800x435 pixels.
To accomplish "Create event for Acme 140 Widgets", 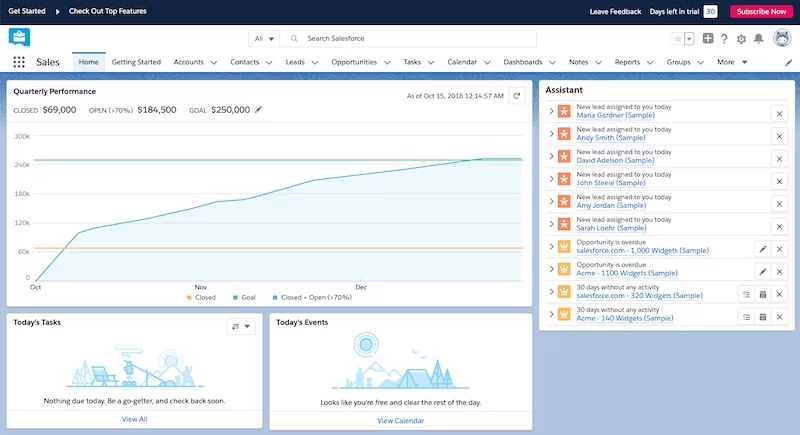I will tap(763, 317).
